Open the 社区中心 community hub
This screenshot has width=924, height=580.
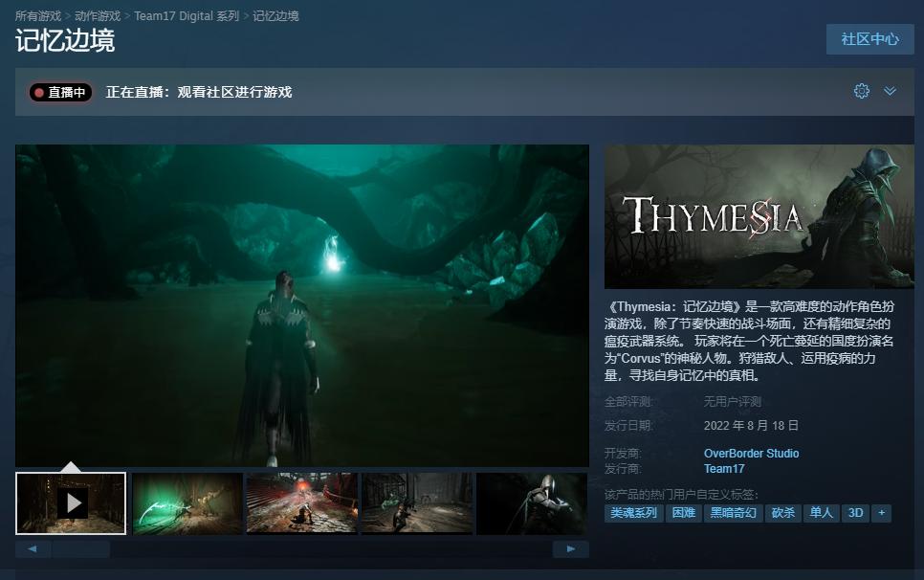[x=869, y=39]
